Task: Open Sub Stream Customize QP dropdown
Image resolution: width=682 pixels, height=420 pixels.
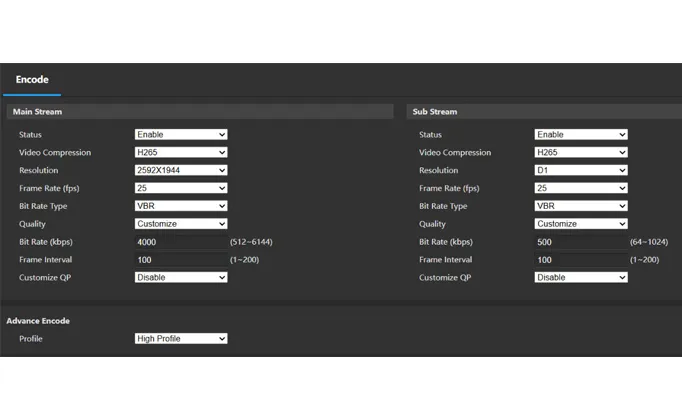Action: tap(581, 277)
